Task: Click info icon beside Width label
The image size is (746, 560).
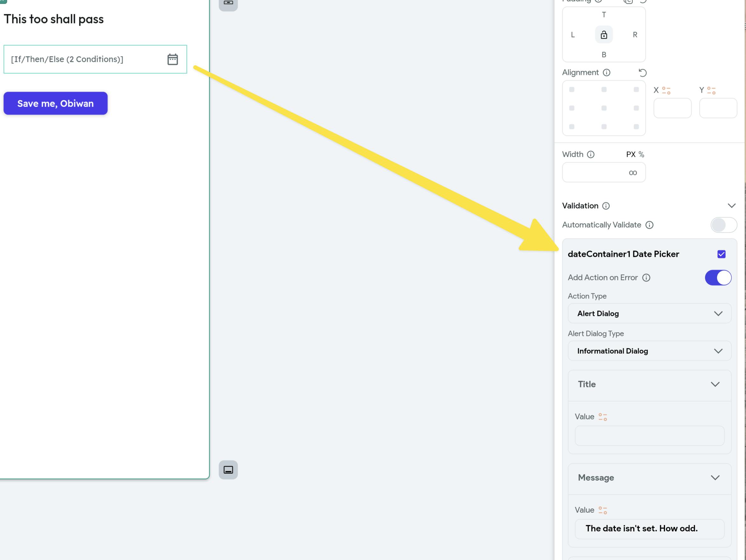Action: coord(590,155)
